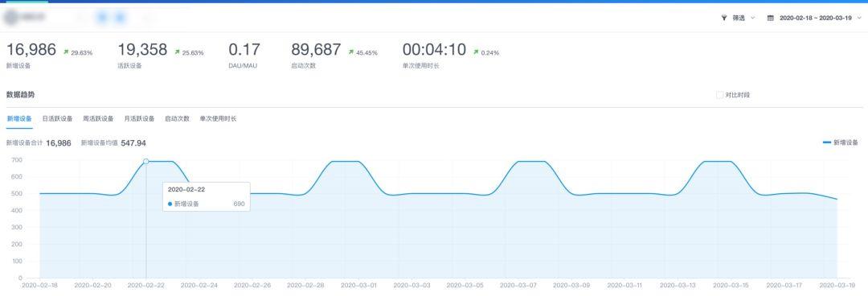868x301 pixels.
Task: Click the blurred app avatar at the top left
Action: coord(10,18)
